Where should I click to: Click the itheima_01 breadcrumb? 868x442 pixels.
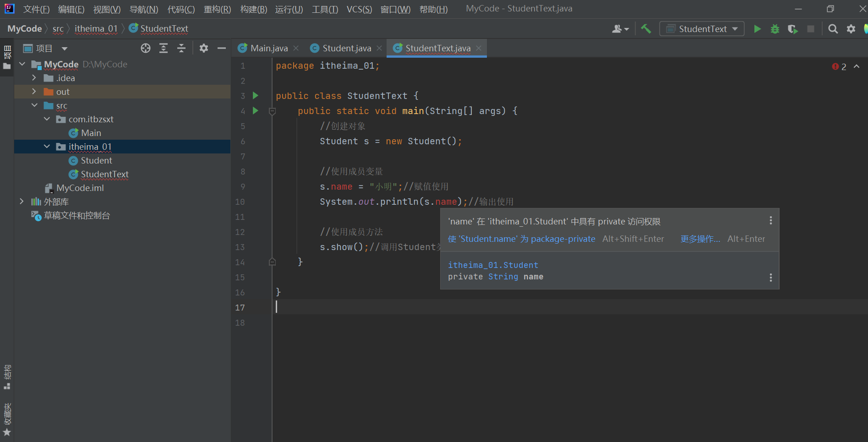pyautogui.click(x=96, y=29)
